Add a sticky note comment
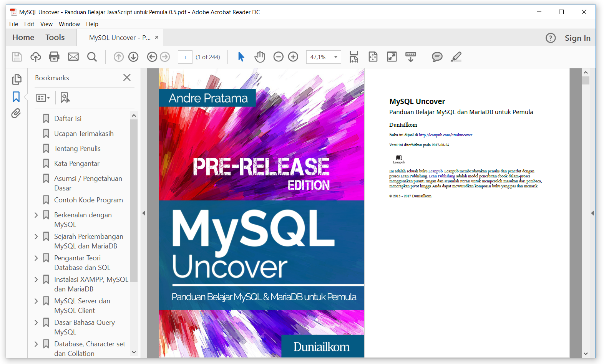This screenshot has width=604, height=364. click(x=437, y=57)
